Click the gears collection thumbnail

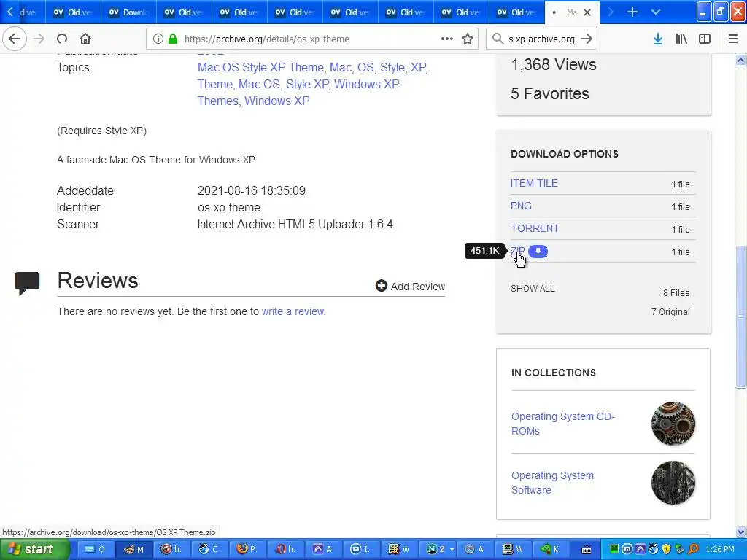click(x=673, y=424)
